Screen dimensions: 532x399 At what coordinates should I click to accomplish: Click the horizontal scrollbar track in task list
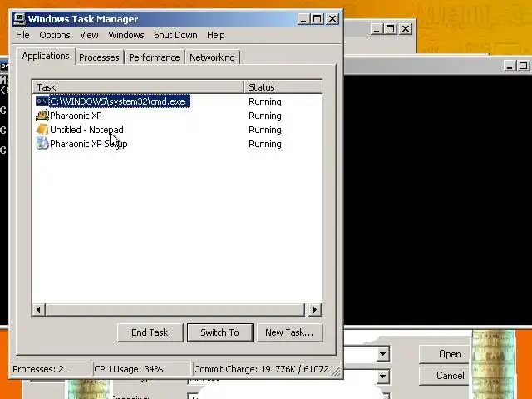(175, 309)
